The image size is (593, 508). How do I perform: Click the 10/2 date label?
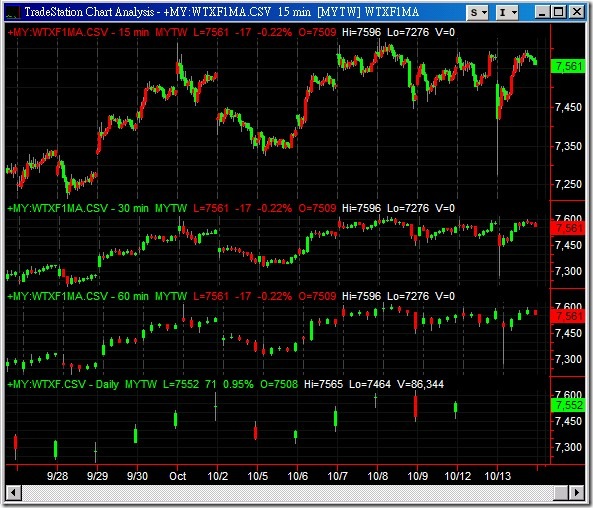pyautogui.click(x=217, y=476)
